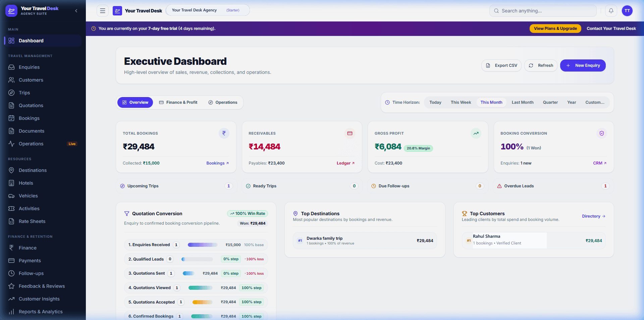
Task: Follow the CRM link in Booking Conversion card
Action: pos(600,163)
